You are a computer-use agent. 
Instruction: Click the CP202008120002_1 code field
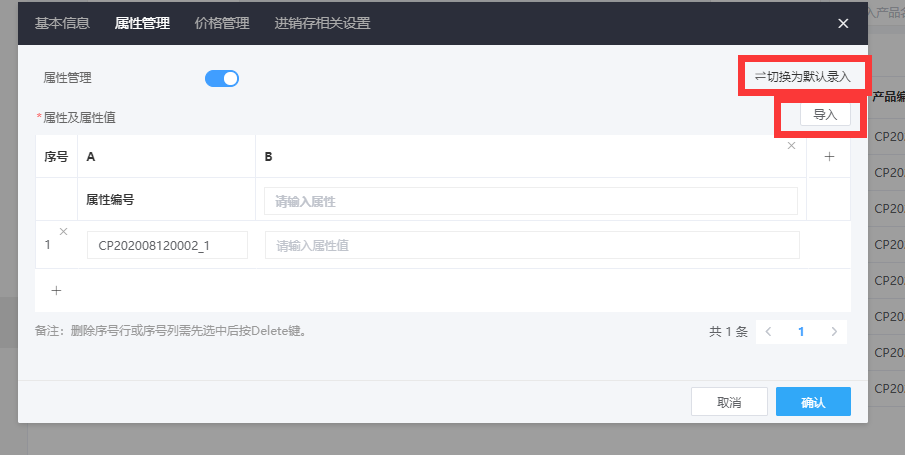(x=167, y=245)
